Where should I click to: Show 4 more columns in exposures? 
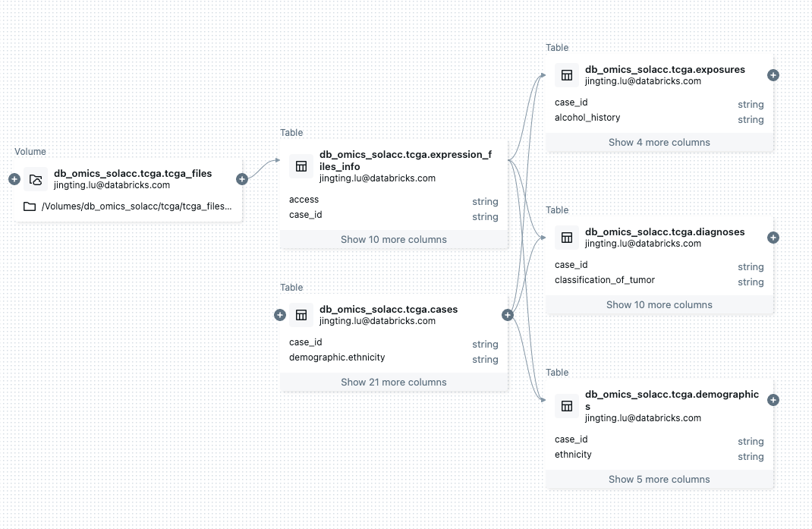click(659, 142)
